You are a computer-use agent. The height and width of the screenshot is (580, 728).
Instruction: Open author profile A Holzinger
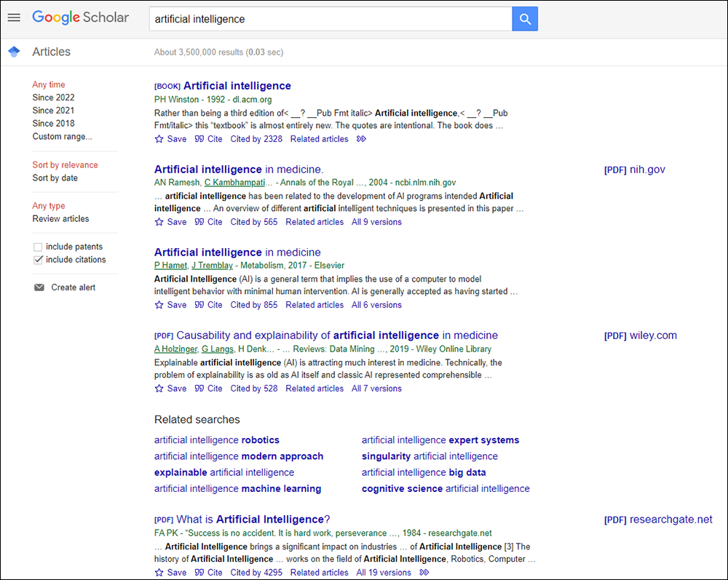pos(175,349)
